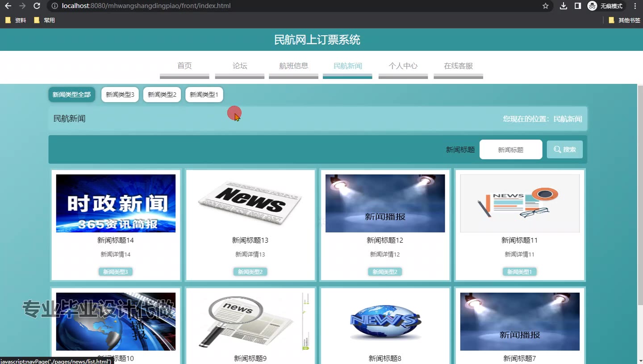
Task: Click the 新闻标题14 title
Action: [116, 240]
